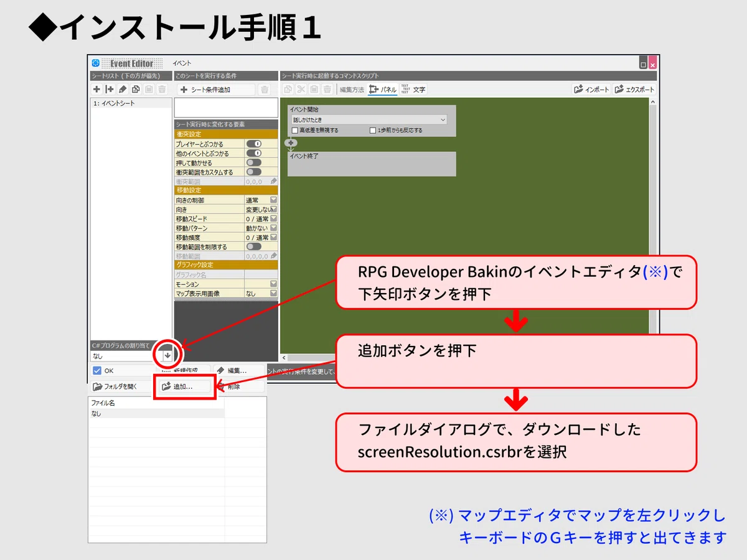Click the グラフィック名 value field
This screenshot has width=747, height=560.
click(261, 274)
